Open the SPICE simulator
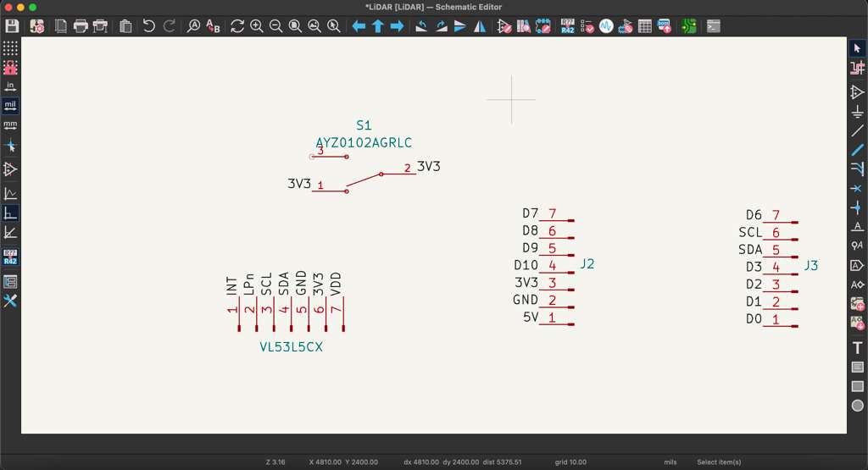This screenshot has width=868, height=470. 606,26
